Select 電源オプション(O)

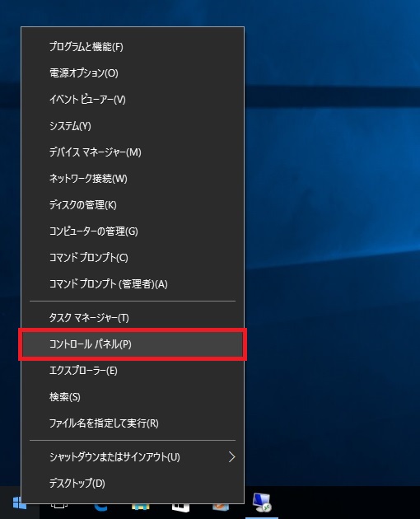click(133, 73)
